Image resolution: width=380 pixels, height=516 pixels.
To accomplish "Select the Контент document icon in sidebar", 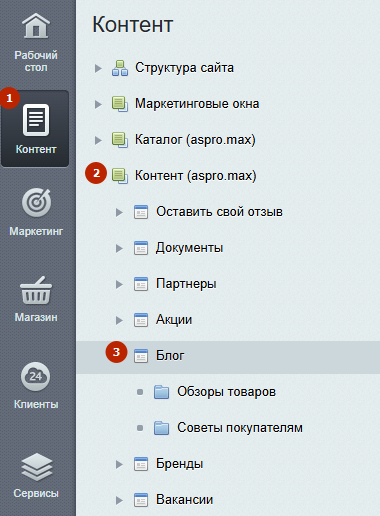I will (x=36, y=120).
